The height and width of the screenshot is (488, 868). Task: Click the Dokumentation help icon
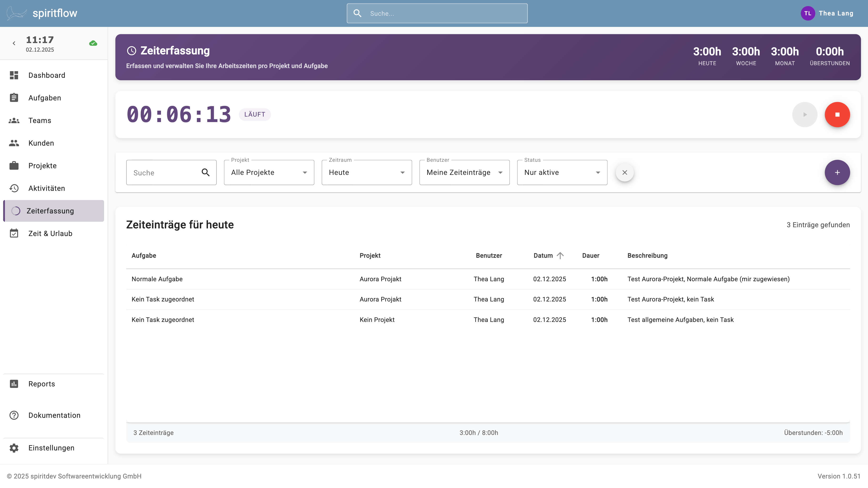14,415
